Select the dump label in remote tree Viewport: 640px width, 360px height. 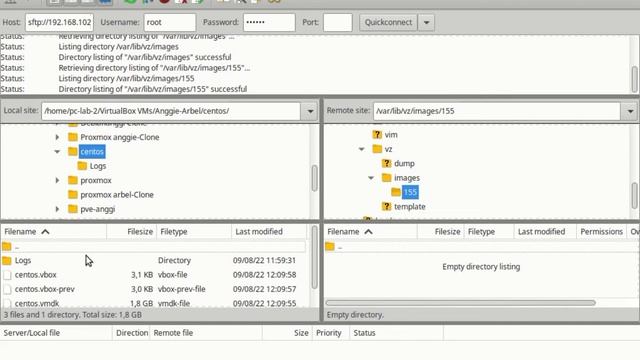(404, 163)
